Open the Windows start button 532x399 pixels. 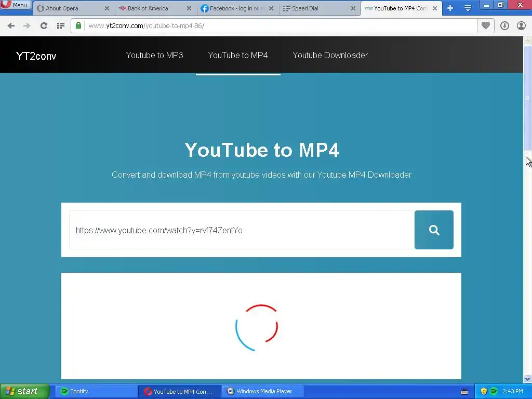click(24, 392)
